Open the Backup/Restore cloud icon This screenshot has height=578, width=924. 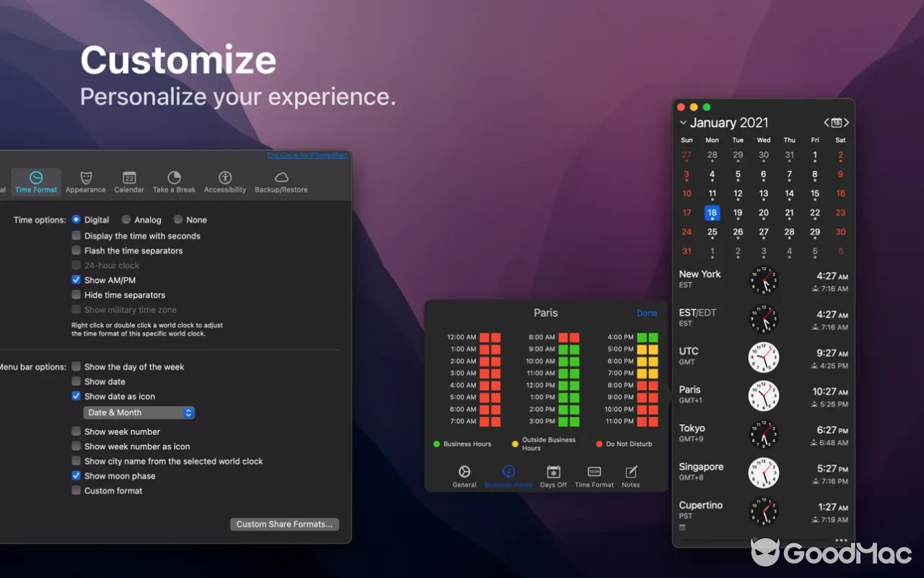282,178
